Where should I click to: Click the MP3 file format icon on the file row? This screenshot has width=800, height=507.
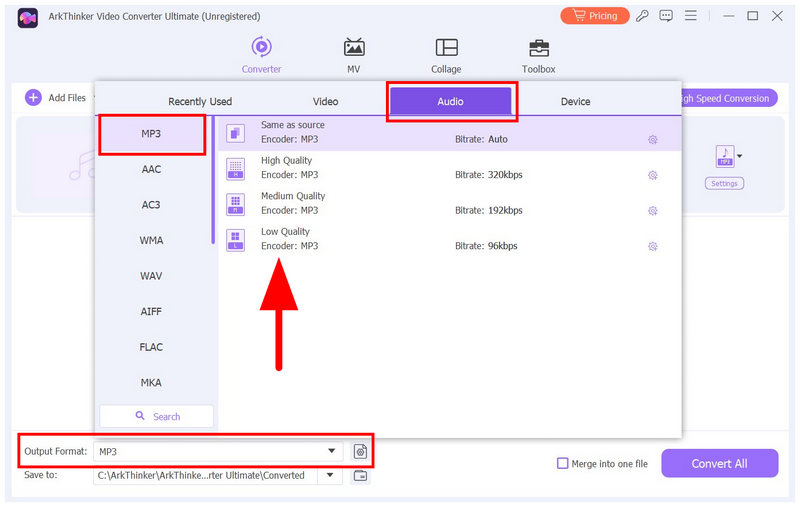tap(725, 156)
